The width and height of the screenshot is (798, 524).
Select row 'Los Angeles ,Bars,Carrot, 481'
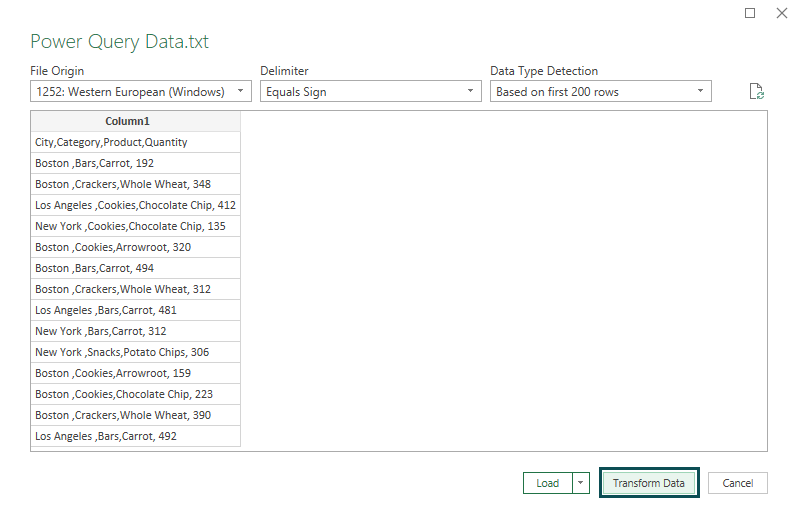click(135, 310)
